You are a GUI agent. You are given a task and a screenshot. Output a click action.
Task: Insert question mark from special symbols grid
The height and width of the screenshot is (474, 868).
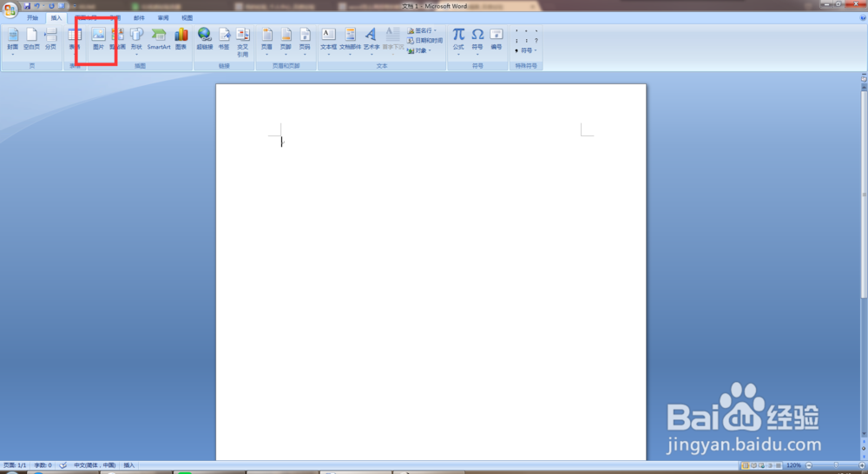536,41
